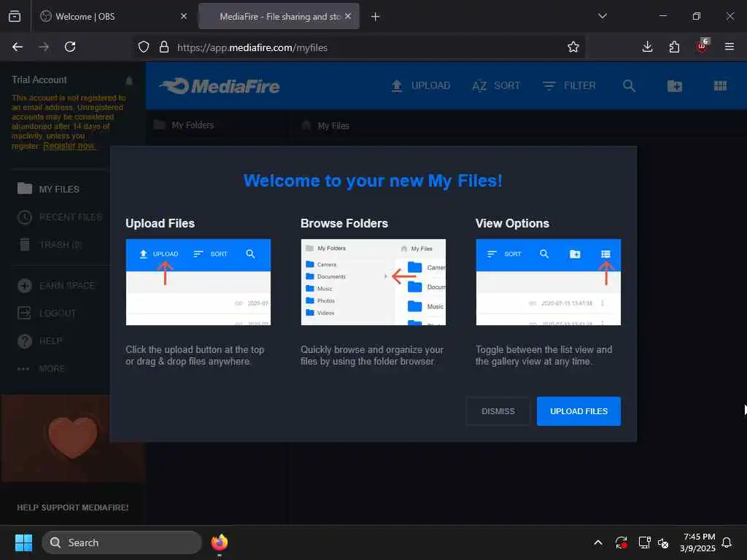Click the Firefox taskbar icon
747x560 pixels.
(220, 542)
